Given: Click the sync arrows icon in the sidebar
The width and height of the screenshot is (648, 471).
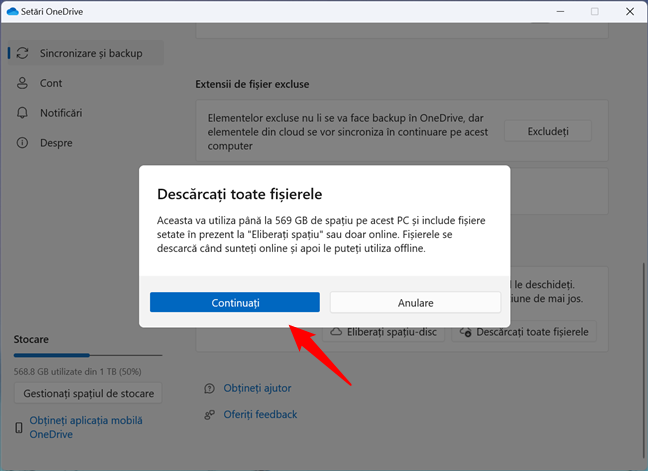Looking at the screenshot, I should [22, 53].
